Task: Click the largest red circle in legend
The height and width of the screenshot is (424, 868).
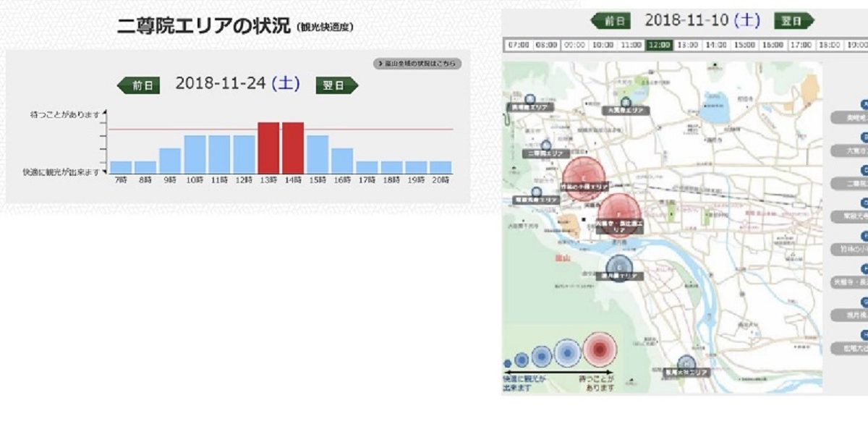Action: [599, 350]
